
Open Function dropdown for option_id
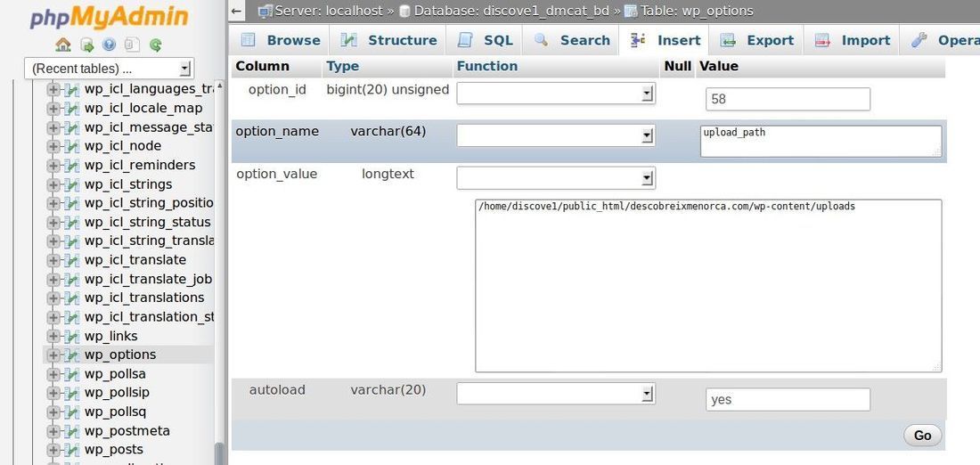pos(556,94)
